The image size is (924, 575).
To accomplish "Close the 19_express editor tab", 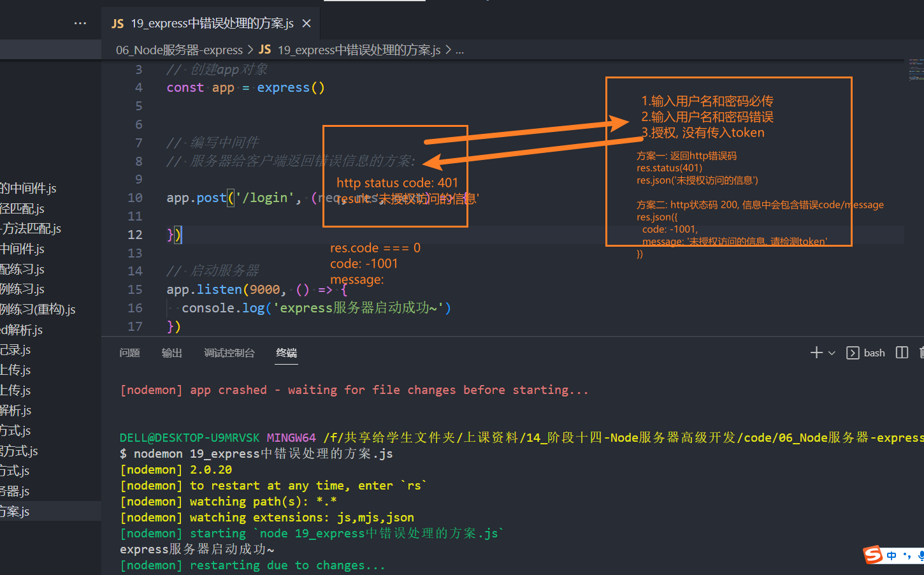I will (x=307, y=24).
